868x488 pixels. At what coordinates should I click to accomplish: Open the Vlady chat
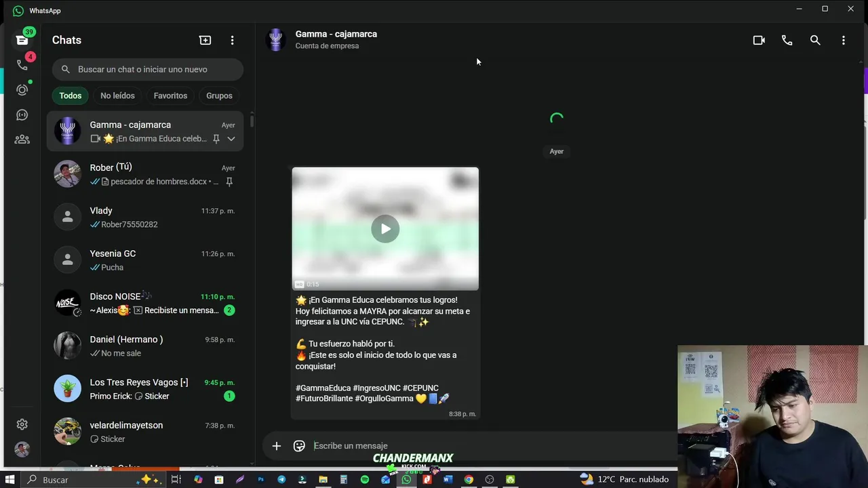(145, 217)
